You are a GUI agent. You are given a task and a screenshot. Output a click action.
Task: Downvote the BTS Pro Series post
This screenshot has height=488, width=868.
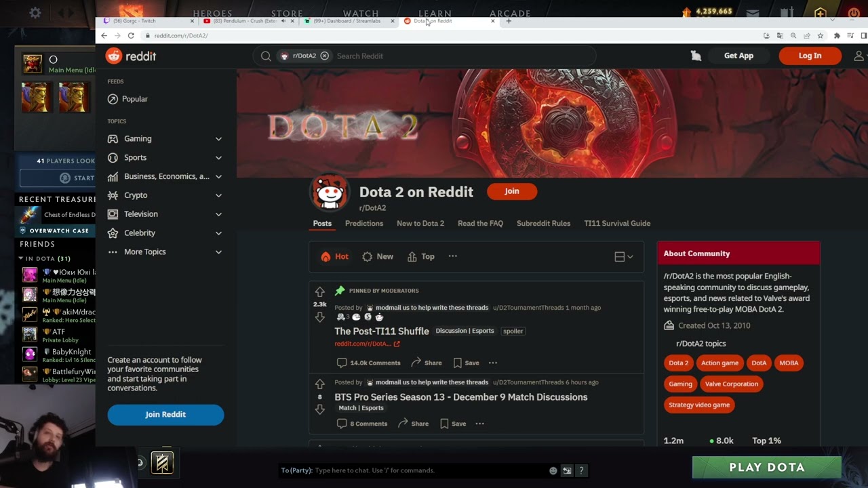point(319,409)
